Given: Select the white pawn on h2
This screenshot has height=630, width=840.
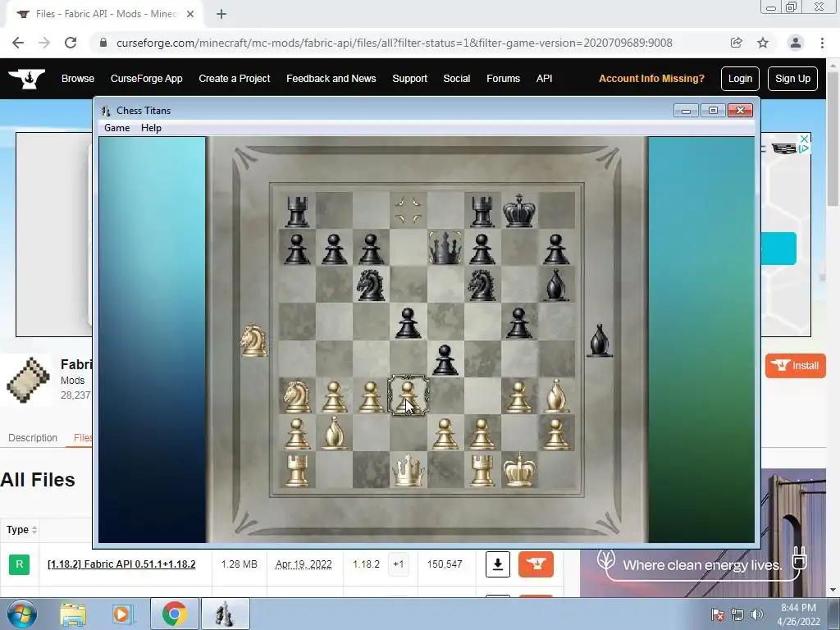Looking at the screenshot, I should (x=556, y=433).
